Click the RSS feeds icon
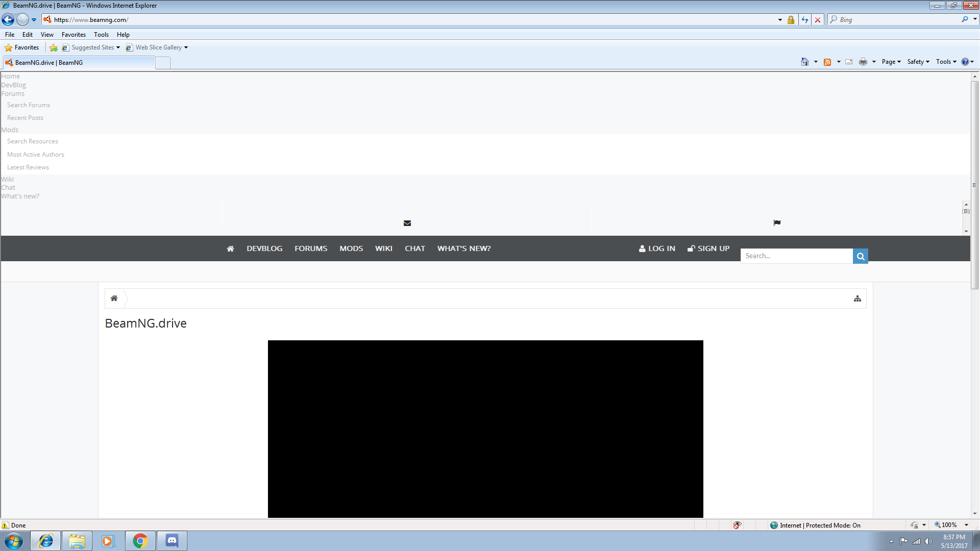980x551 pixels. 827,62
